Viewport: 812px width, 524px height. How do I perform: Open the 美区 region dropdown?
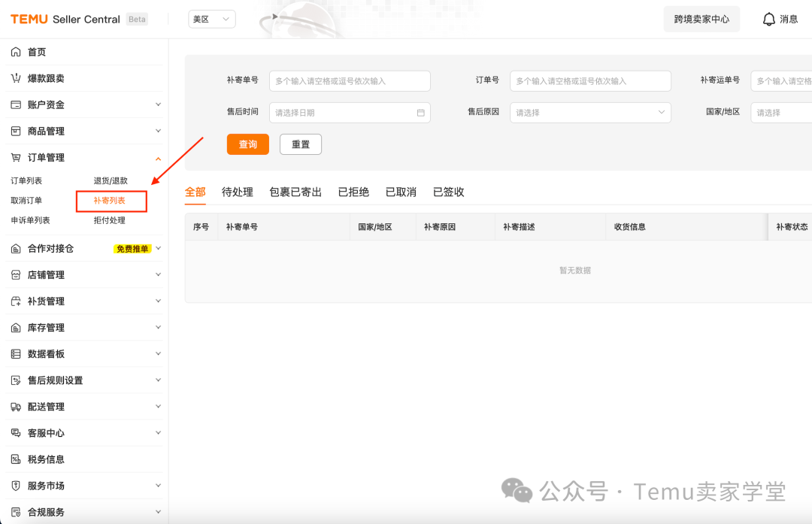211,20
